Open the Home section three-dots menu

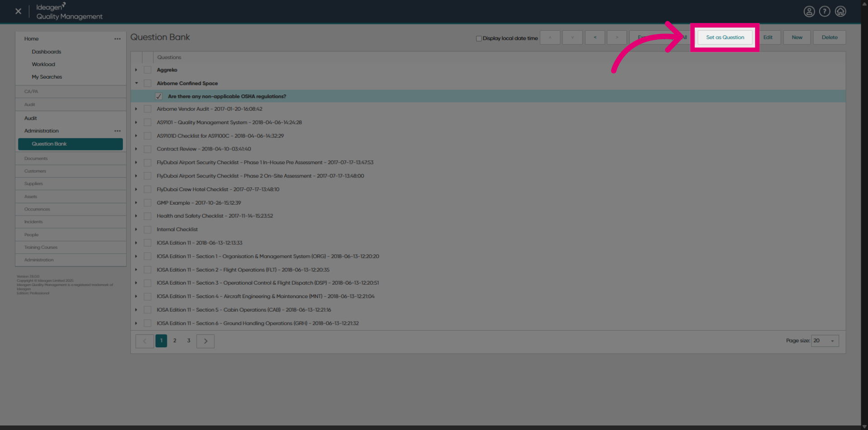pos(118,39)
